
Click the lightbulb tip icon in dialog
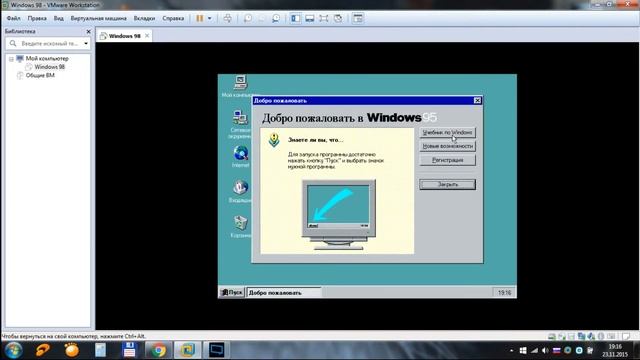274,140
